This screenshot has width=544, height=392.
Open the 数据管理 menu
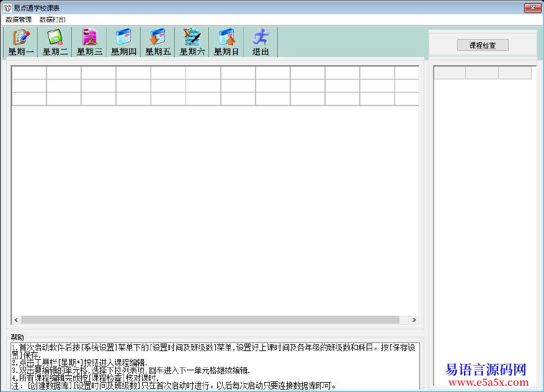[19, 20]
